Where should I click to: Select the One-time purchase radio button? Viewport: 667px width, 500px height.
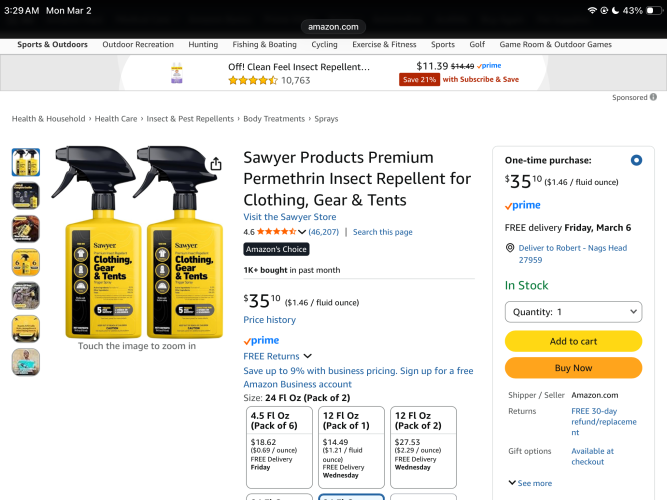pyautogui.click(x=636, y=160)
